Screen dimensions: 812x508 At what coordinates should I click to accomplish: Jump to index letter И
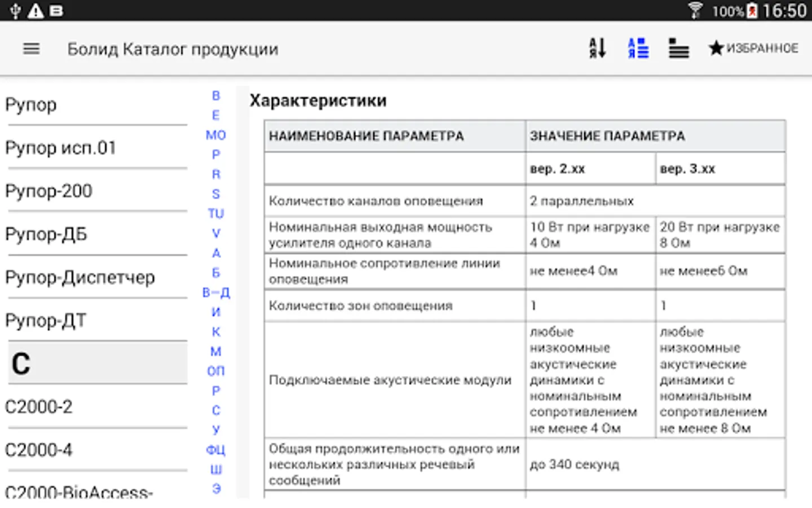click(x=216, y=312)
